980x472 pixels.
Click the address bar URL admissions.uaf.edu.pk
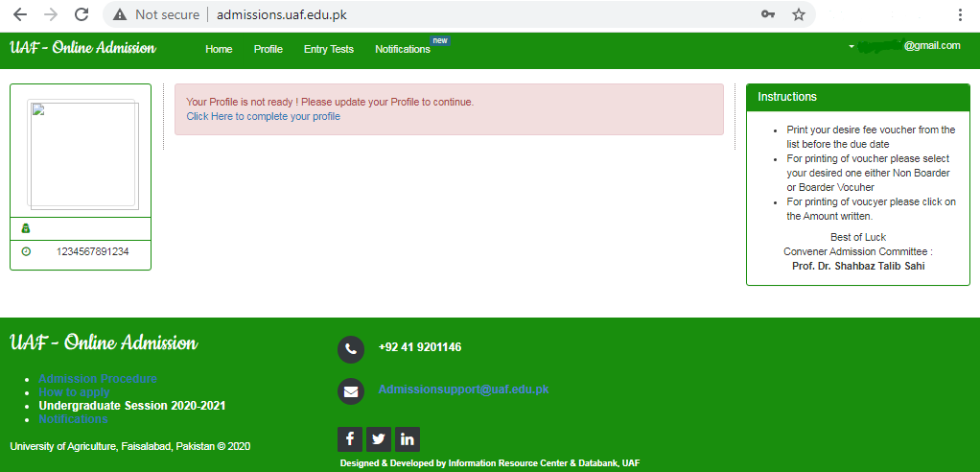pyautogui.click(x=281, y=15)
